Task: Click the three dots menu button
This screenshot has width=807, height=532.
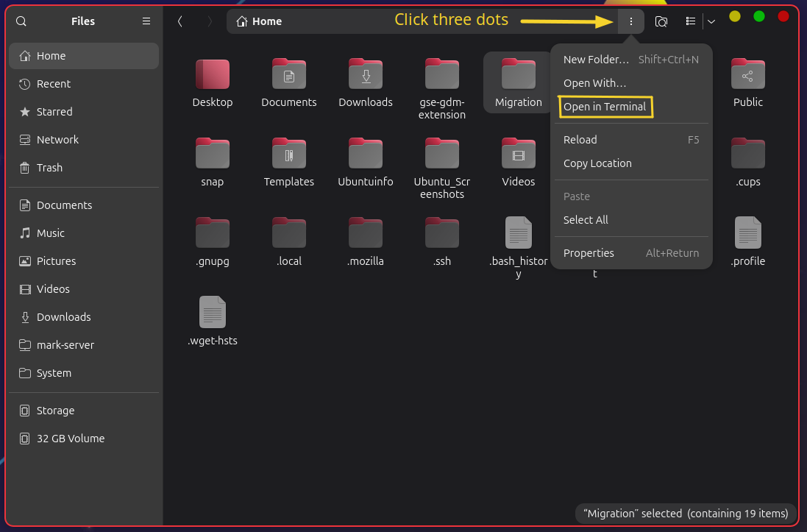Action: tap(630, 21)
